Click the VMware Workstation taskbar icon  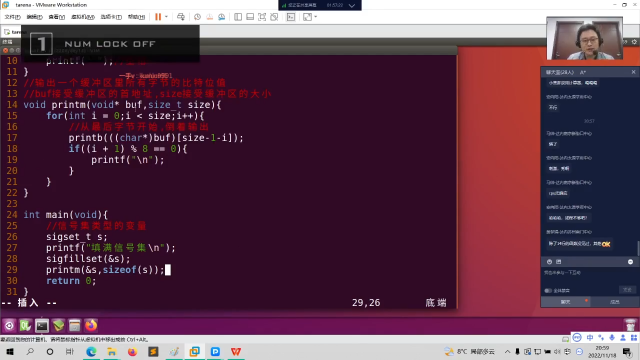(195, 351)
